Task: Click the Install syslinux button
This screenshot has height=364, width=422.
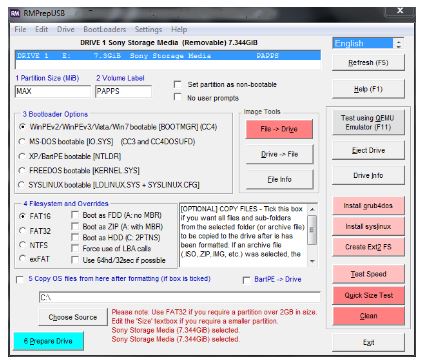Action: [368, 227]
